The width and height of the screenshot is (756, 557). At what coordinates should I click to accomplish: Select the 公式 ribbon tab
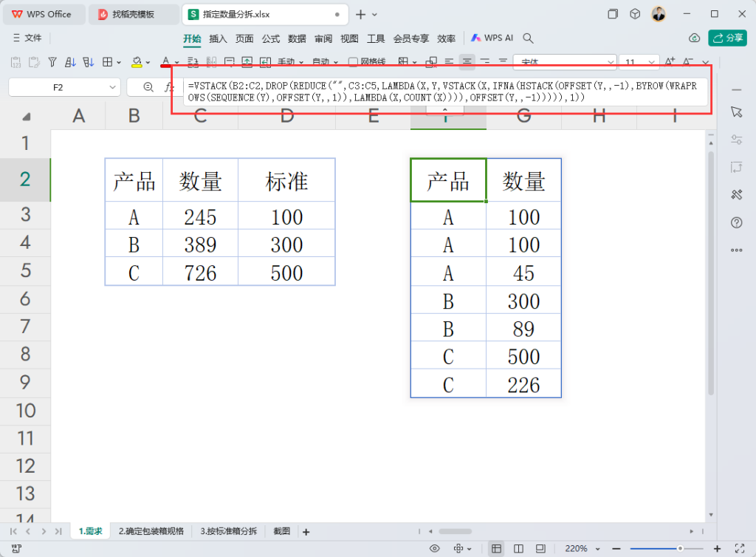[270, 38]
